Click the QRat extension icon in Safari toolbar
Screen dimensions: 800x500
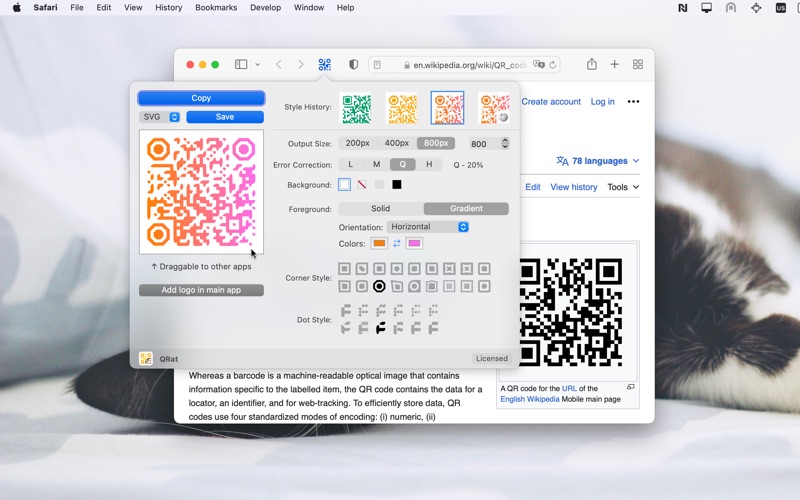tap(324, 64)
